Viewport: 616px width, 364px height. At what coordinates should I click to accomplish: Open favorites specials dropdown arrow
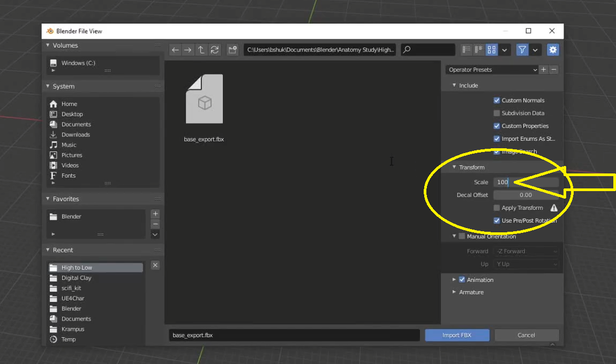155,235
